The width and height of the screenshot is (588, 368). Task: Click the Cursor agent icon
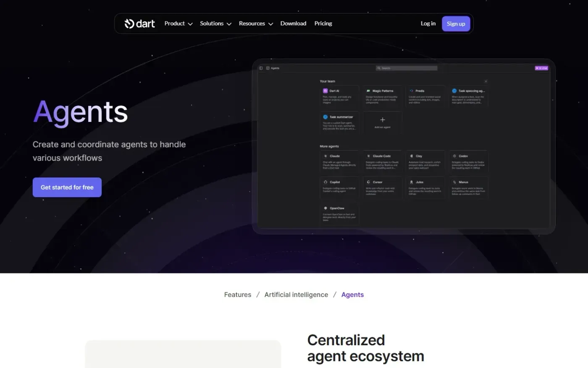click(x=368, y=182)
